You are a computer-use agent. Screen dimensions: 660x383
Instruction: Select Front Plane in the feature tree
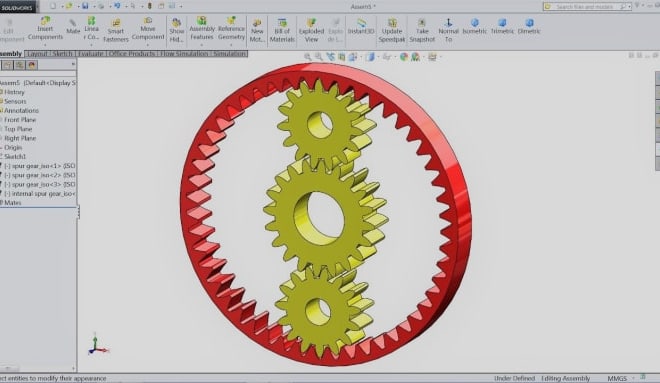[x=20, y=120]
